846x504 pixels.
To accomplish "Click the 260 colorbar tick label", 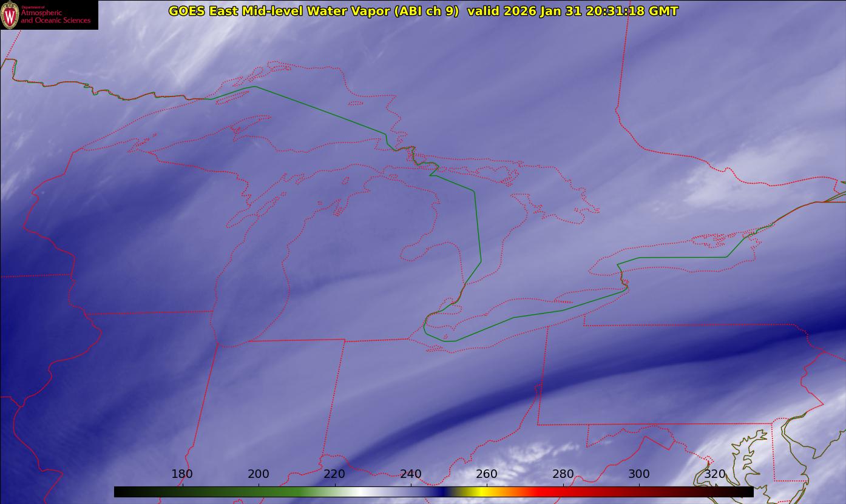I will [x=487, y=474].
